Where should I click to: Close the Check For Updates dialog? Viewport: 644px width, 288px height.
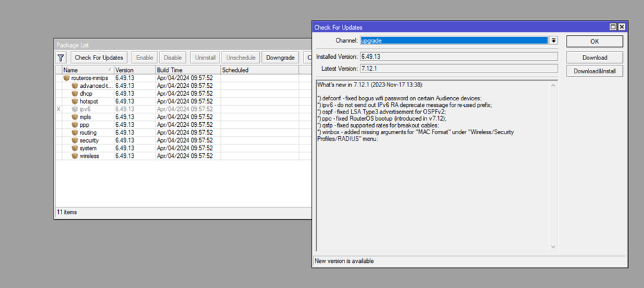coord(622,27)
